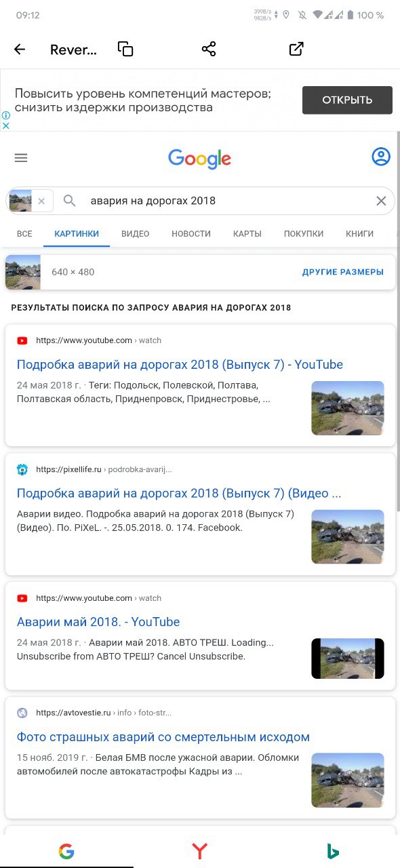Open in external browser icon
400x868 pixels.
pyautogui.click(x=296, y=49)
